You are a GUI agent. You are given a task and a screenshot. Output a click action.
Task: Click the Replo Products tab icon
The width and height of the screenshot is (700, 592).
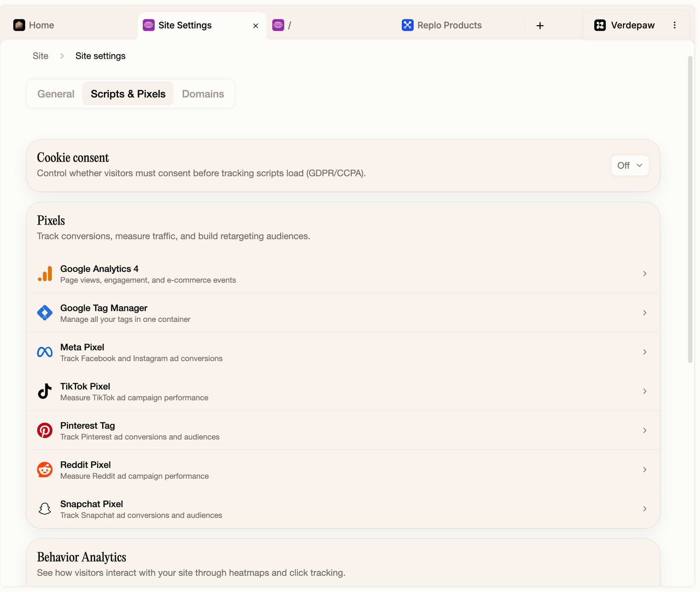[408, 25]
